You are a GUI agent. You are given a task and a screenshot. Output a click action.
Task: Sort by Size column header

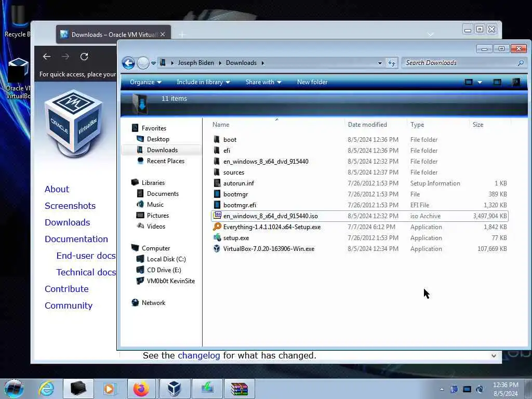[490, 125]
